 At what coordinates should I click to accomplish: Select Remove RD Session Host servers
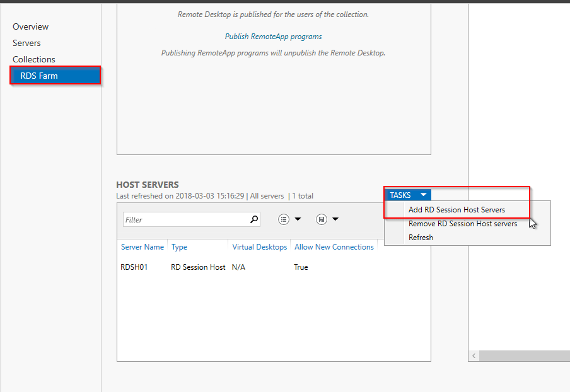(463, 223)
